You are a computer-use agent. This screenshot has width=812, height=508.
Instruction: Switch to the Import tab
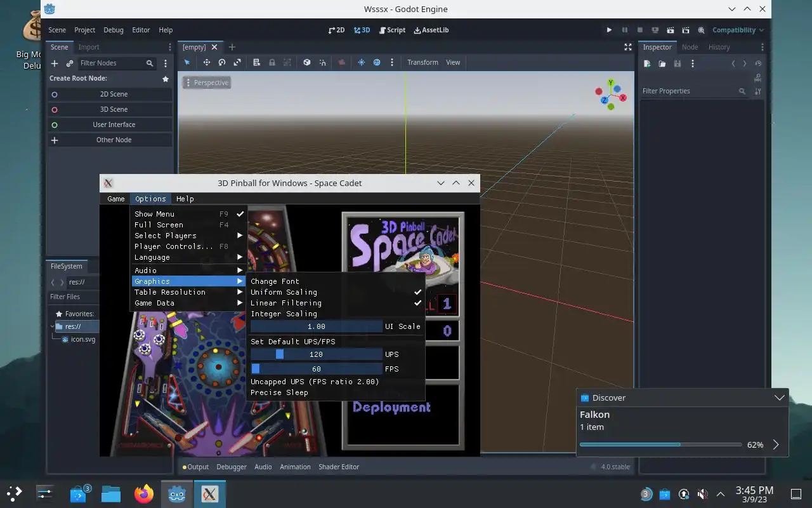point(89,47)
